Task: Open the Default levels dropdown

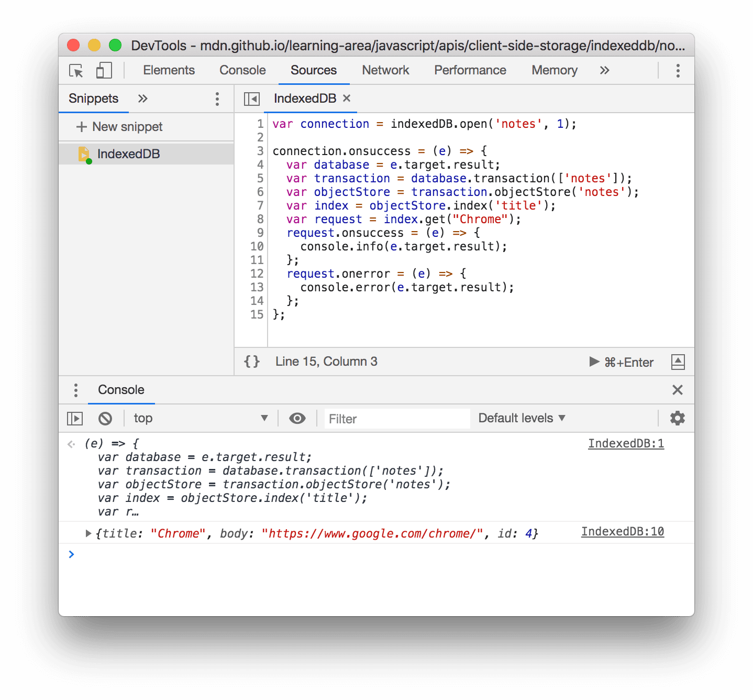Action: pos(520,418)
